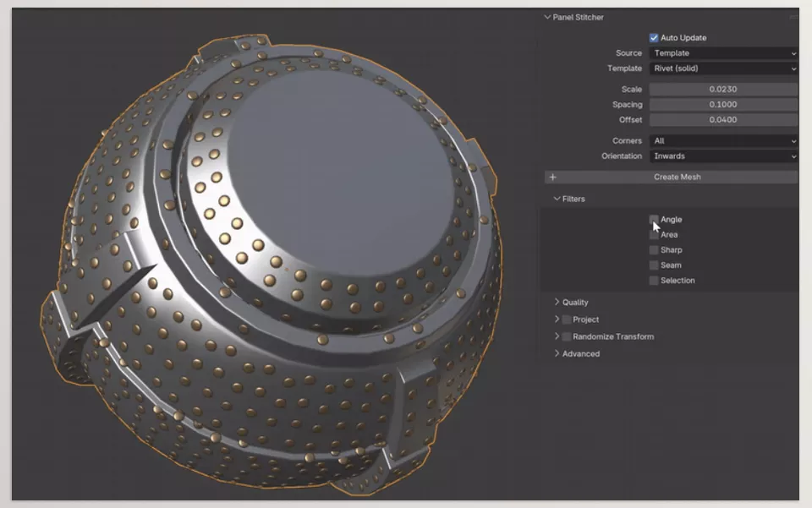Viewport: 812px width, 508px height.
Task: Tick the Project section checkbox
Action: [567, 320]
